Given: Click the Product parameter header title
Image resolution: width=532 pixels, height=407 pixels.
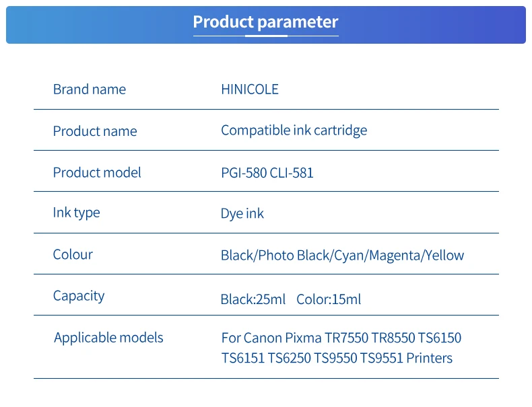Looking at the screenshot, I should [265, 22].
